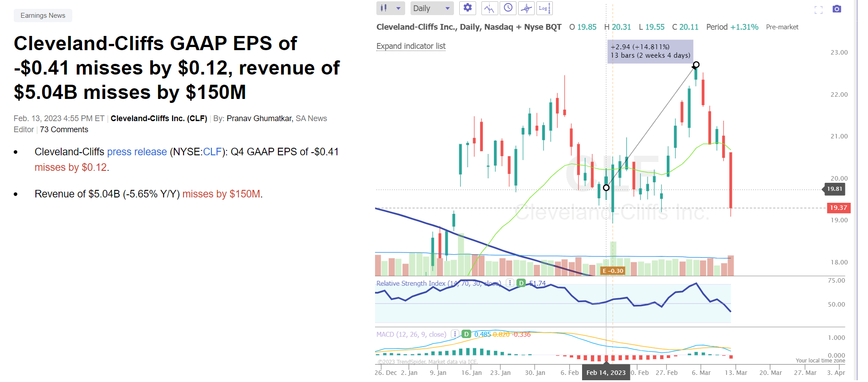The width and height of the screenshot is (868, 382).
Task: Click the article headline text
Action: [x=176, y=68]
